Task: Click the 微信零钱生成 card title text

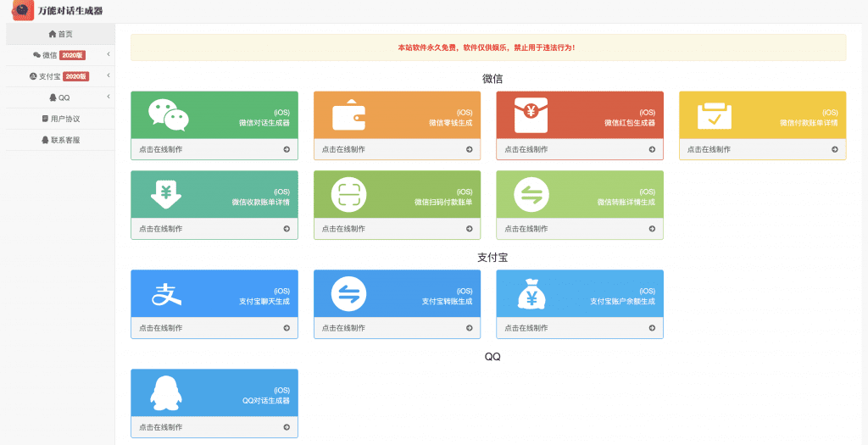Action: click(x=451, y=123)
